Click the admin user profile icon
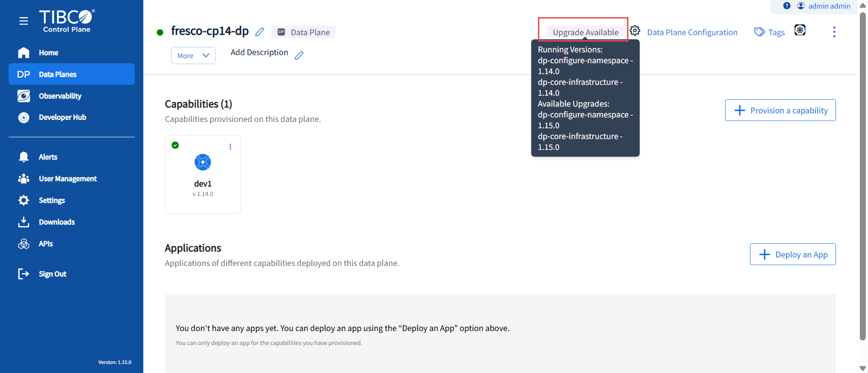This screenshot has height=373, width=868. click(801, 6)
